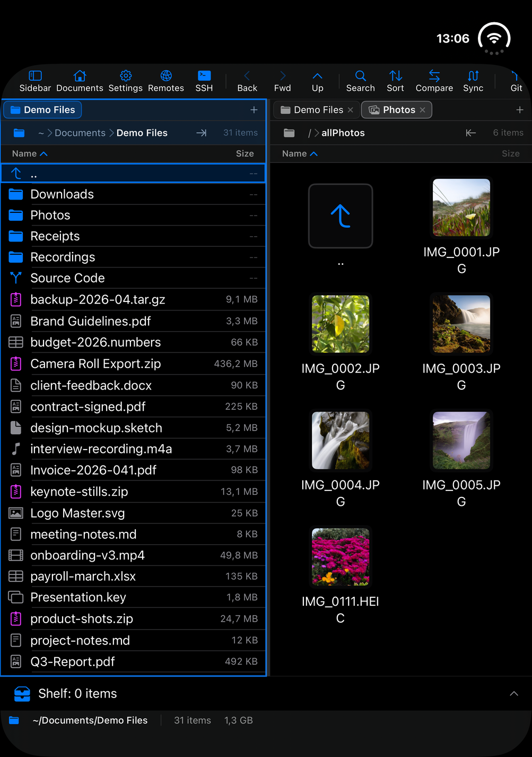Close the right pane Demo Files tab
Screen dimensions: 532x757
pyautogui.click(x=351, y=110)
